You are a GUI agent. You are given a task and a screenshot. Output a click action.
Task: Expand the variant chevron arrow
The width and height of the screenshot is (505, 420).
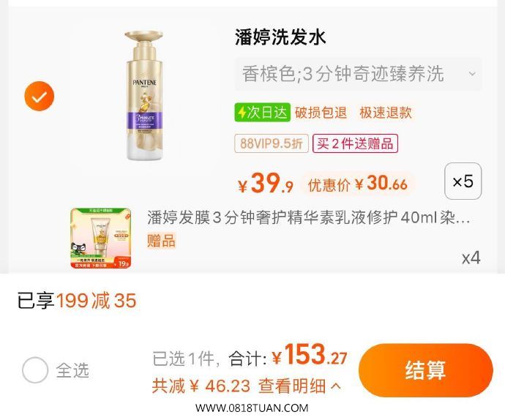[472, 74]
